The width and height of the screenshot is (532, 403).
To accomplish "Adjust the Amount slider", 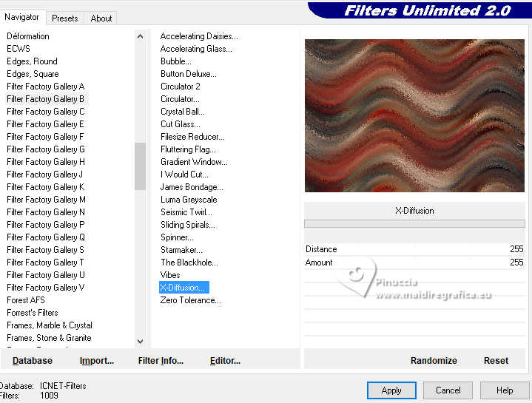I will (414, 263).
